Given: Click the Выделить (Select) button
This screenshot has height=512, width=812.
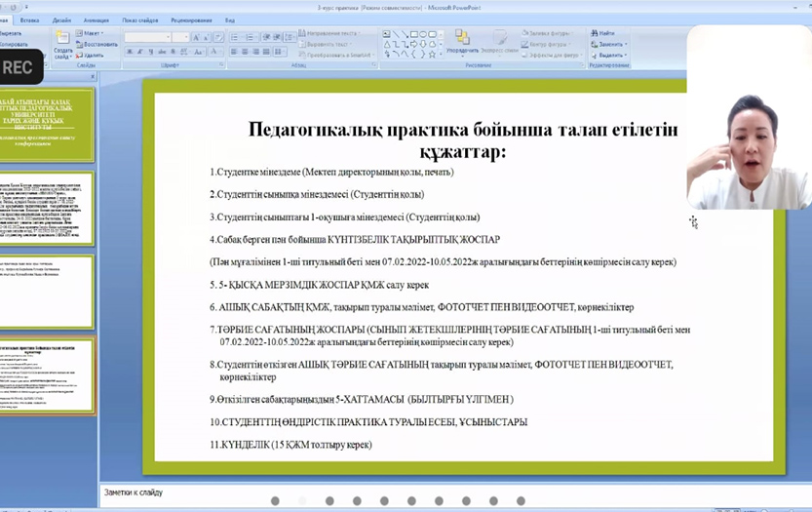Looking at the screenshot, I should [611, 55].
